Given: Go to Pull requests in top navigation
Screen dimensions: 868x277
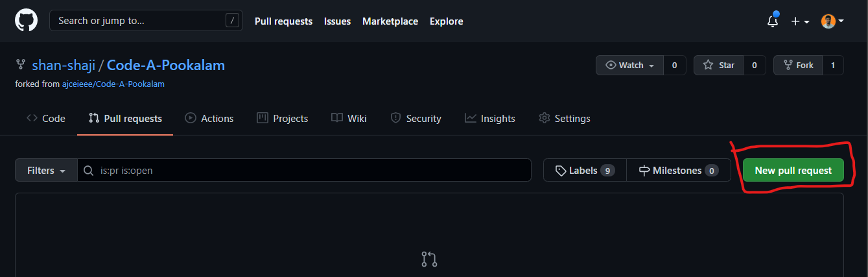Looking at the screenshot, I should 283,21.
